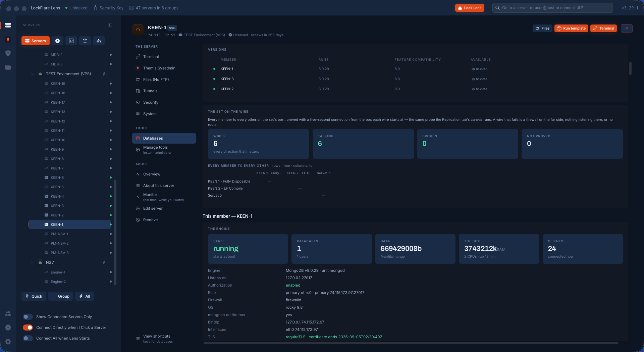Open the Security menu item under The Server
644x352 pixels.
[x=164, y=102]
